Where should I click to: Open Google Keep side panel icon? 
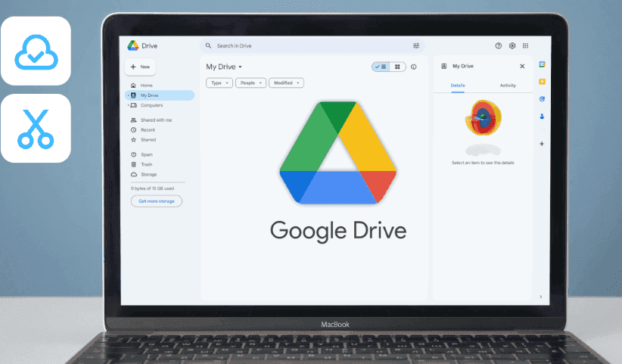542,82
